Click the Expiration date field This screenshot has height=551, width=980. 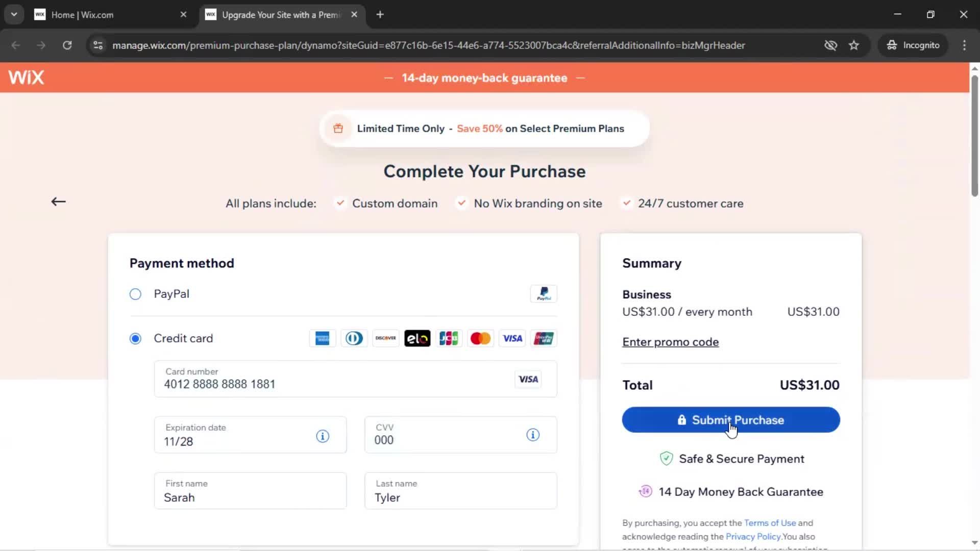click(250, 435)
